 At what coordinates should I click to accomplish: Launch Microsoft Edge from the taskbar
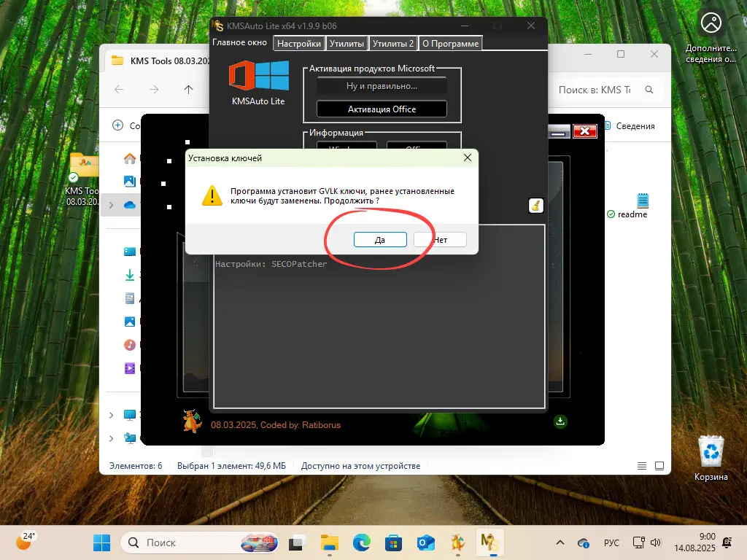(x=361, y=542)
